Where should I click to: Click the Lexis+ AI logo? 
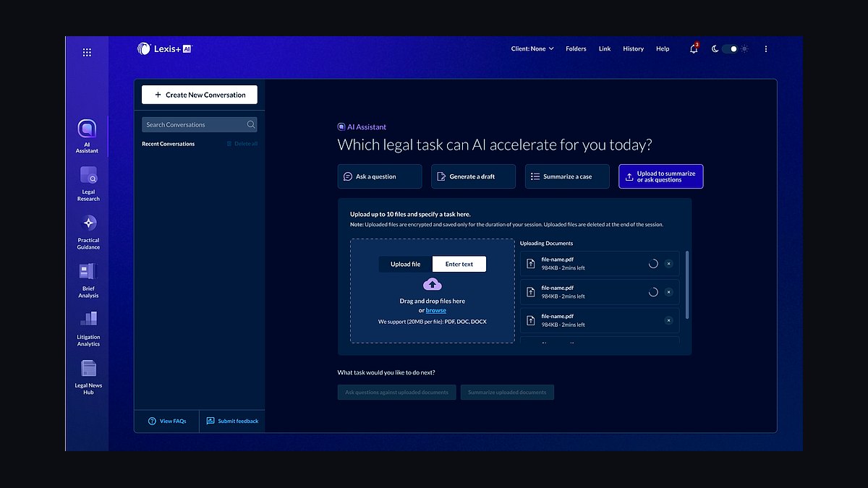pos(165,49)
